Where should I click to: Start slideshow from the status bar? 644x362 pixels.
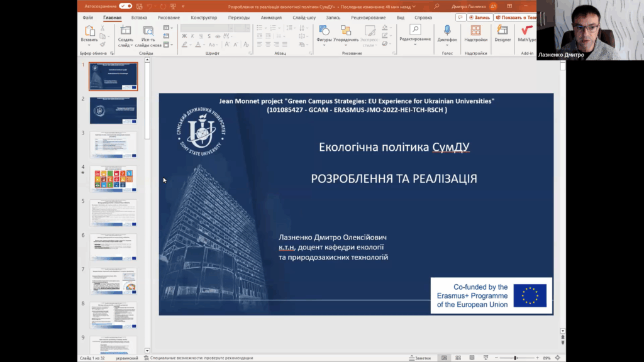click(x=486, y=358)
